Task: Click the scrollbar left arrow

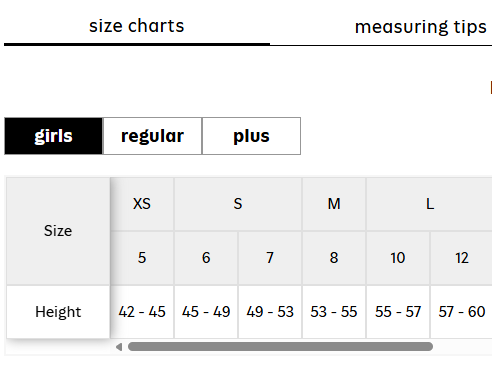Action: coord(119,347)
